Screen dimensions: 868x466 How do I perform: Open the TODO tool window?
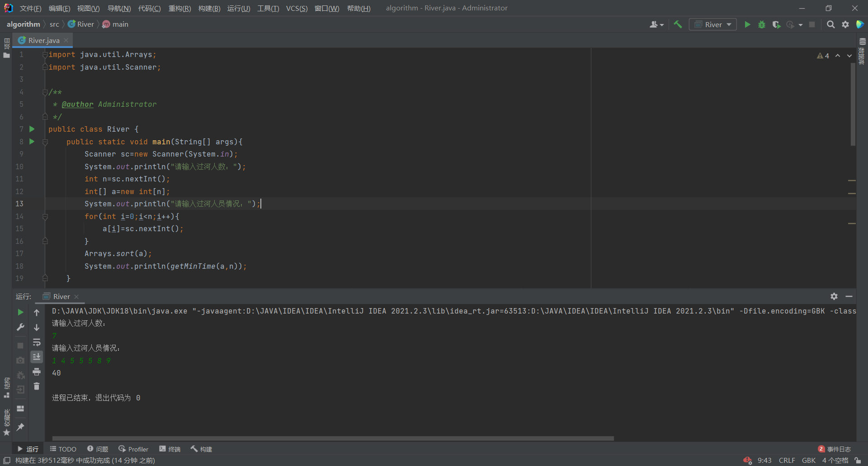pos(63,449)
